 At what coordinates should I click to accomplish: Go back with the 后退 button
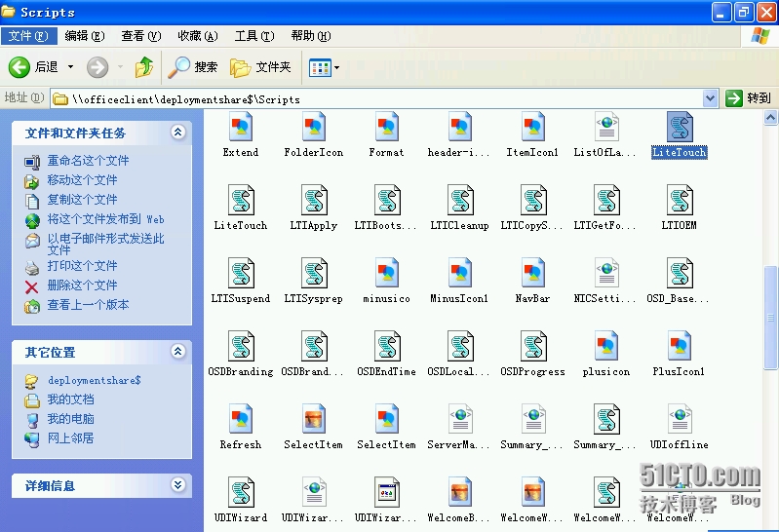[x=34, y=67]
